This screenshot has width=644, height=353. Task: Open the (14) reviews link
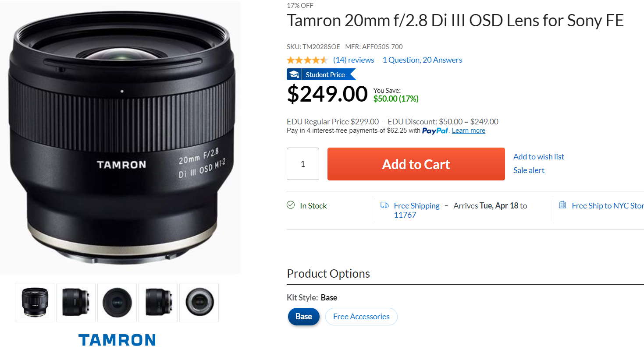coord(353,60)
